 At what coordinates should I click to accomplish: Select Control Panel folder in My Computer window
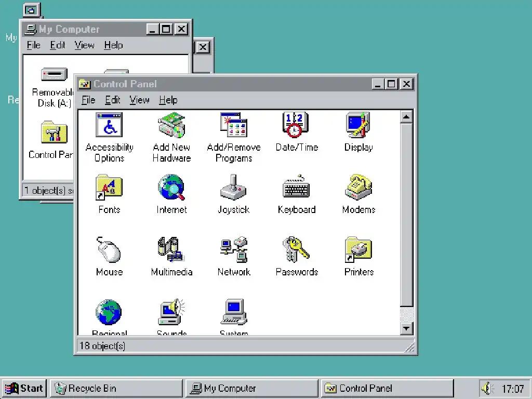[x=54, y=132]
